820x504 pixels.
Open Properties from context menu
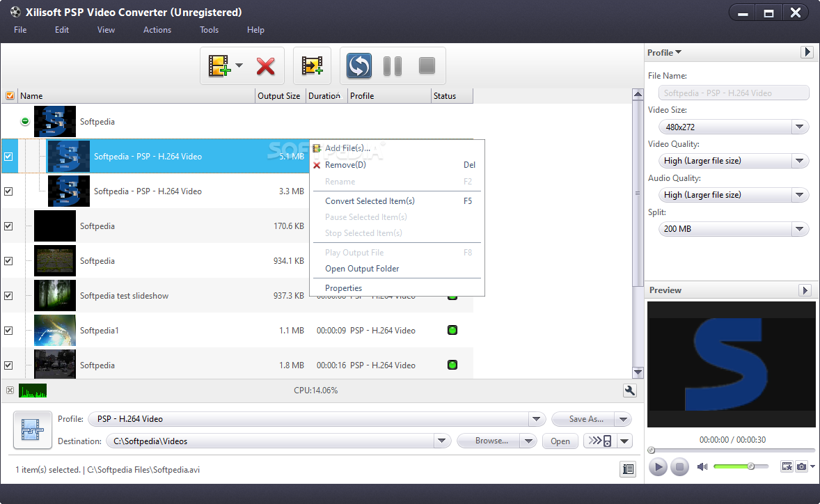(x=397, y=288)
